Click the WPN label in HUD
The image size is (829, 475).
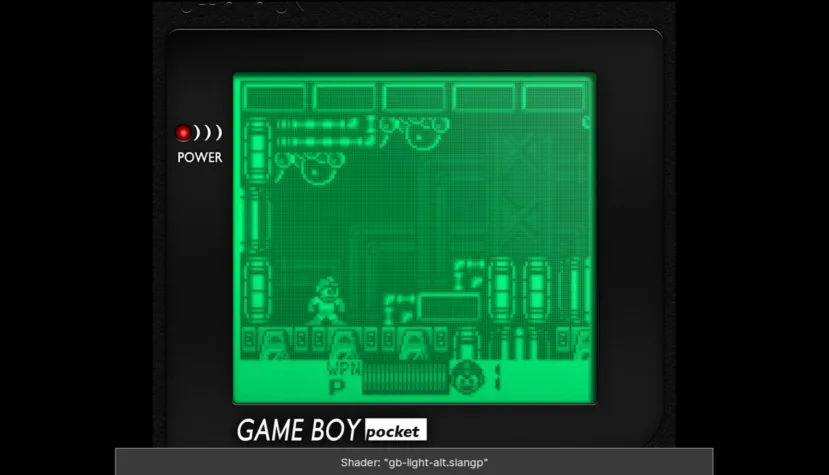coord(344,368)
